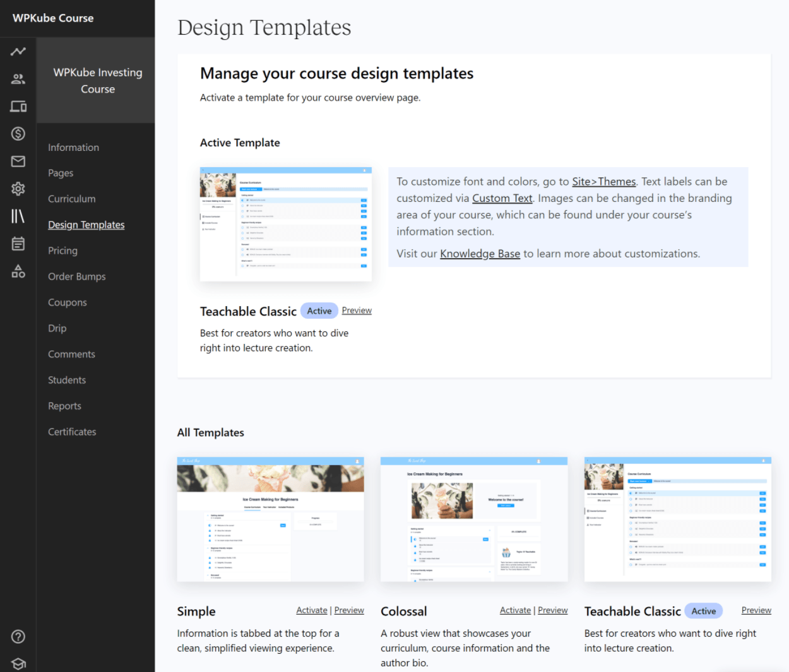Activate the Simple template
Screen dimensions: 789x672
[x=312, y=610]
